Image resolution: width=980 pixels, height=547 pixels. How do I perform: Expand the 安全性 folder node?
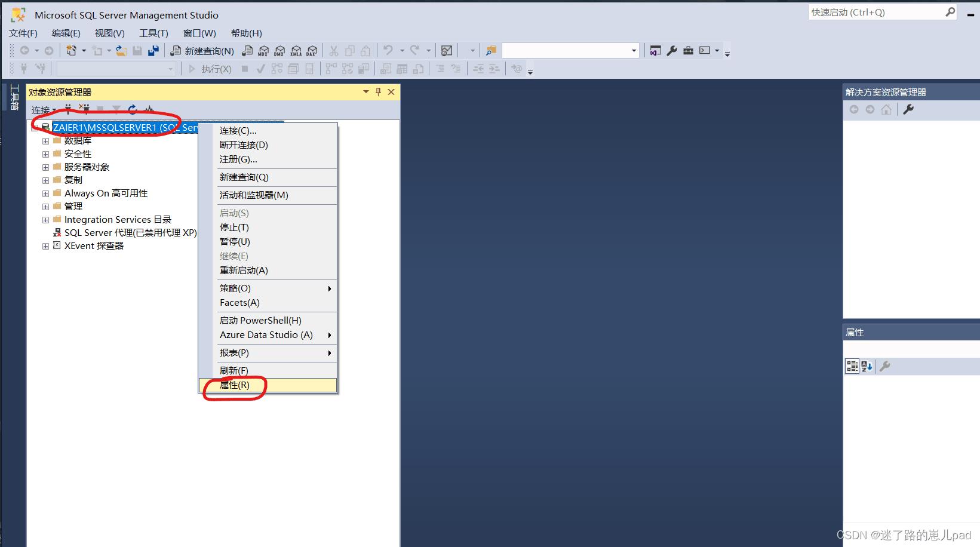(x=45, y=154)
